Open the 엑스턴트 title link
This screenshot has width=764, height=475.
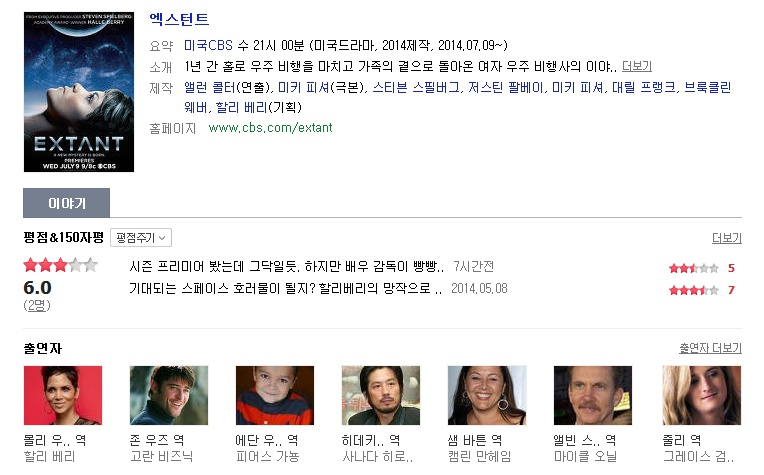179,19
